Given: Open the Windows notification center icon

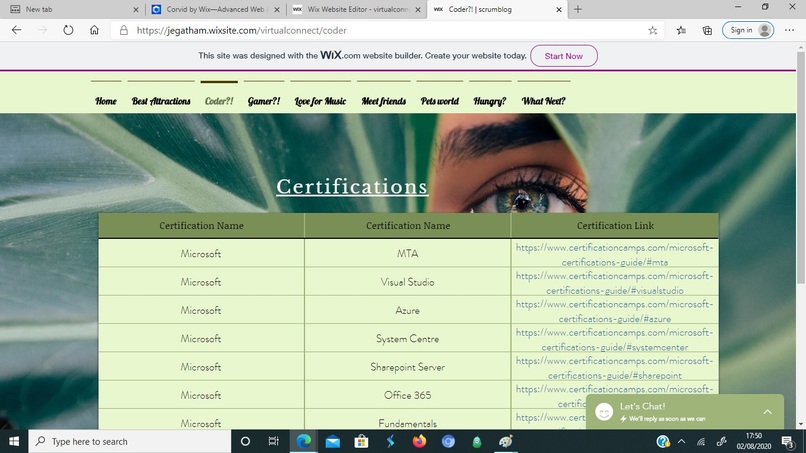Looking at the screenshot, I should point(787,441).
